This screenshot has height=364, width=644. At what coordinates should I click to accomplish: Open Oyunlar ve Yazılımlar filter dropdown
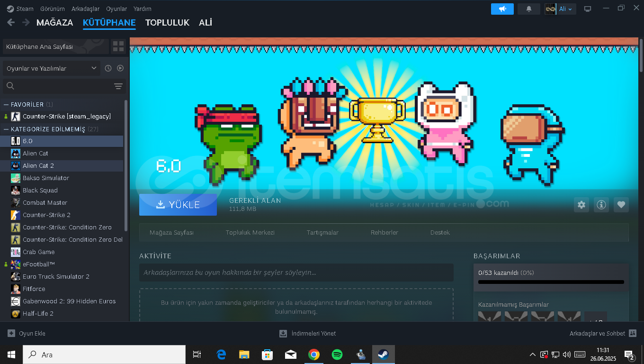tap(52, 68)
